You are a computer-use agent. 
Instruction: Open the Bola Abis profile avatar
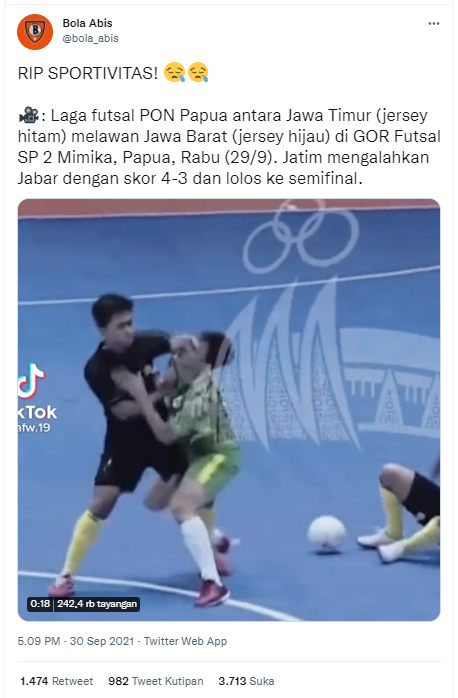click(x=35, y=32)
